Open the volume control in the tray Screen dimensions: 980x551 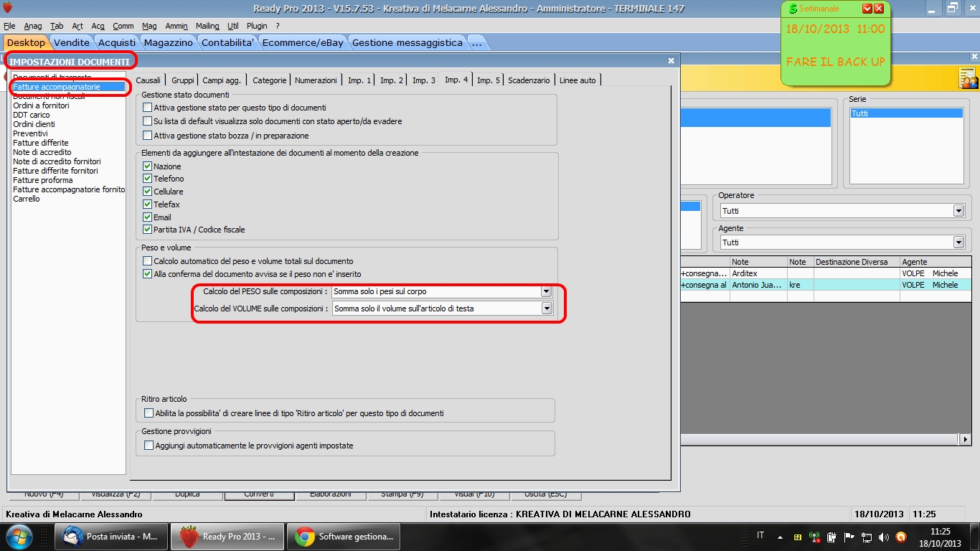point(884,537)
